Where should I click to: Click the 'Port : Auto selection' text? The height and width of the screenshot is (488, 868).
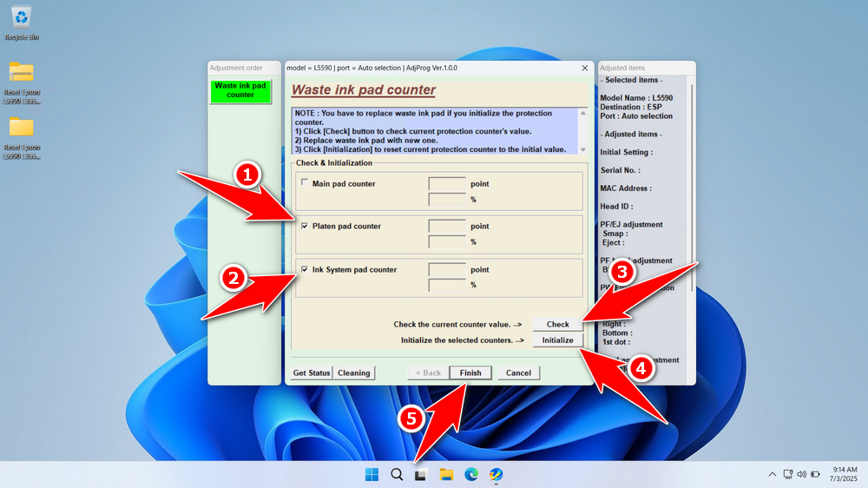pos(636,115)
